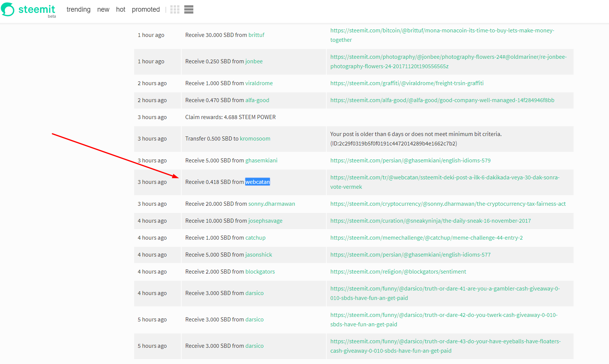Open the blockgators sentiment post URL
The width and height of the screenshot is (609, 364).
pos(398,272)
